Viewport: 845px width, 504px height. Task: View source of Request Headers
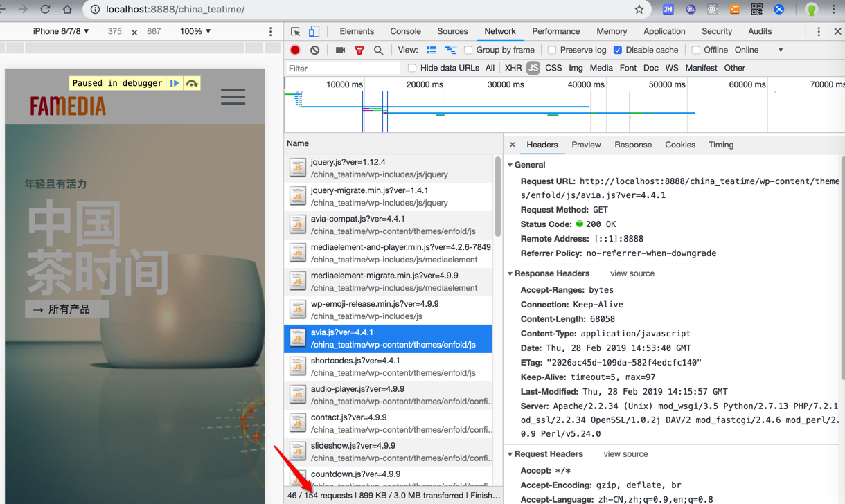tap(625, 454)
